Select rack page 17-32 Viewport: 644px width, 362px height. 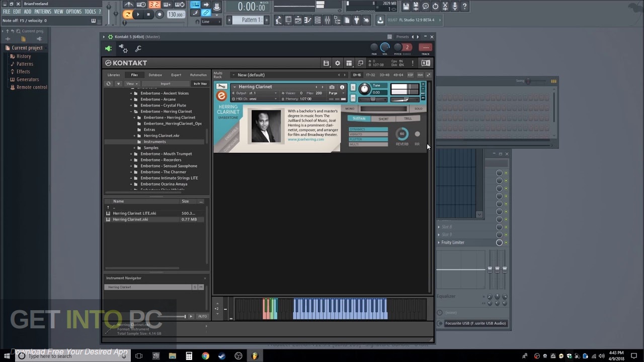coord(370,75)
